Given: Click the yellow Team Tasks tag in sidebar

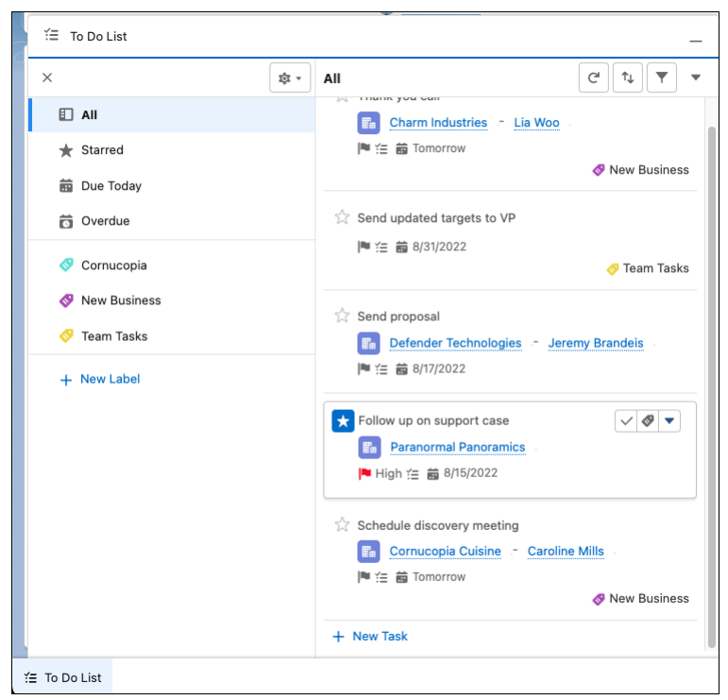Looking at the screenshot, I should [66, 336].
